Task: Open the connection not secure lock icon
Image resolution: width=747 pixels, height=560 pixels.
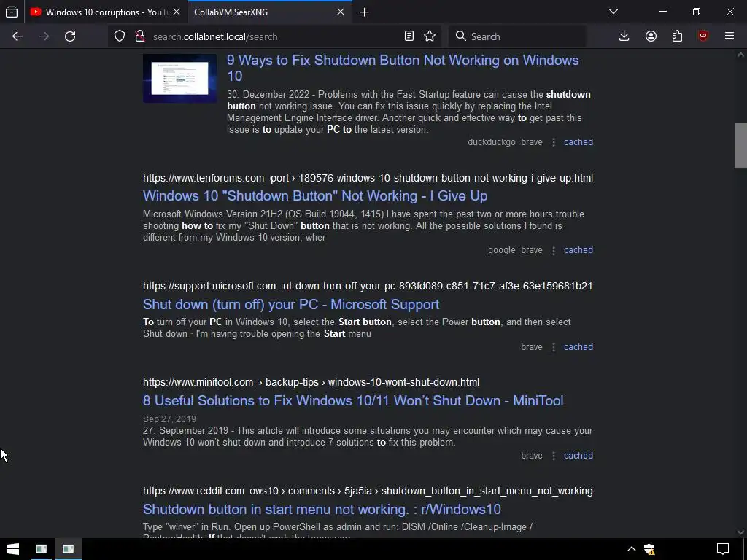Action: coord(139,36)
